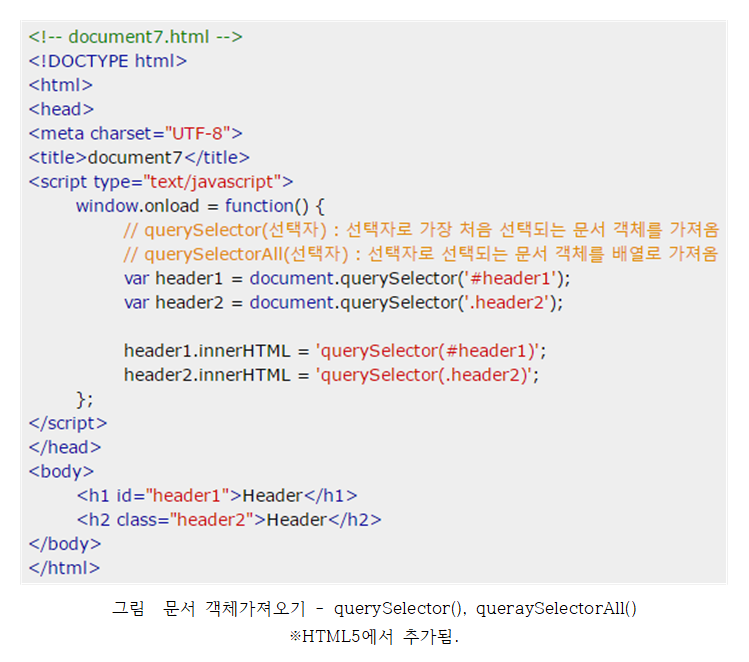The width and height of the screenshot is (749, 662).
Task: Click the '<!DOCTYPE html>' line
Action: (x=107, y=61)
